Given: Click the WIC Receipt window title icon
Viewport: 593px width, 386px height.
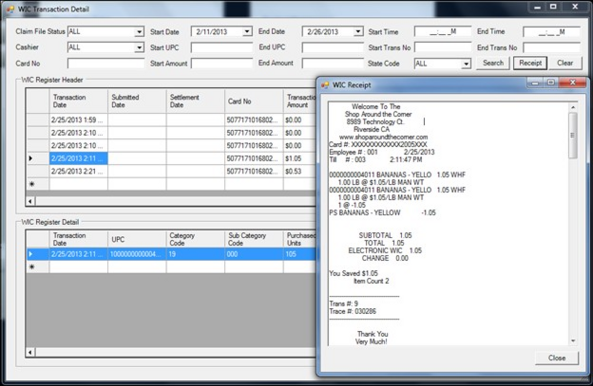Looking at the screenshot, I should click(x=325, y=85).
